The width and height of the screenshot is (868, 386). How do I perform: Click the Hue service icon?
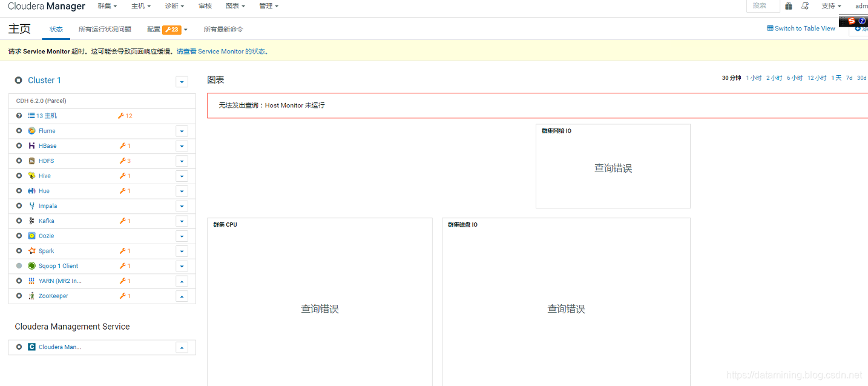[31, 191]
